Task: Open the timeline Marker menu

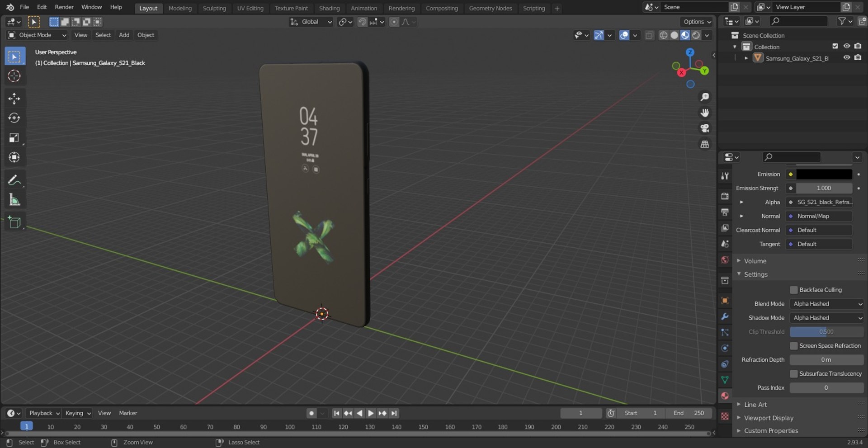Action: 128,413
